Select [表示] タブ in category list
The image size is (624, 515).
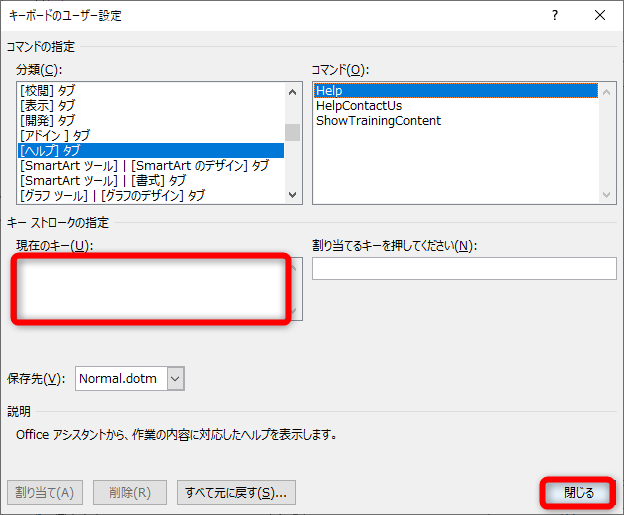(151, 105)
